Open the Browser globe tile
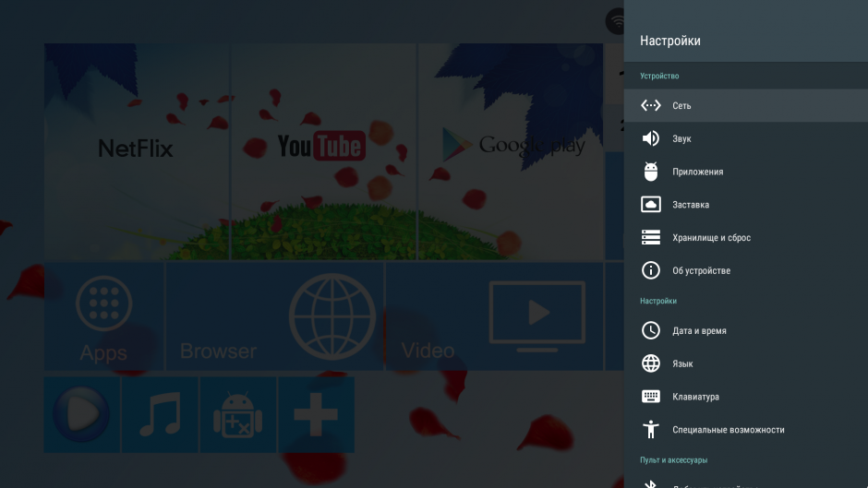 pos(274,316)
